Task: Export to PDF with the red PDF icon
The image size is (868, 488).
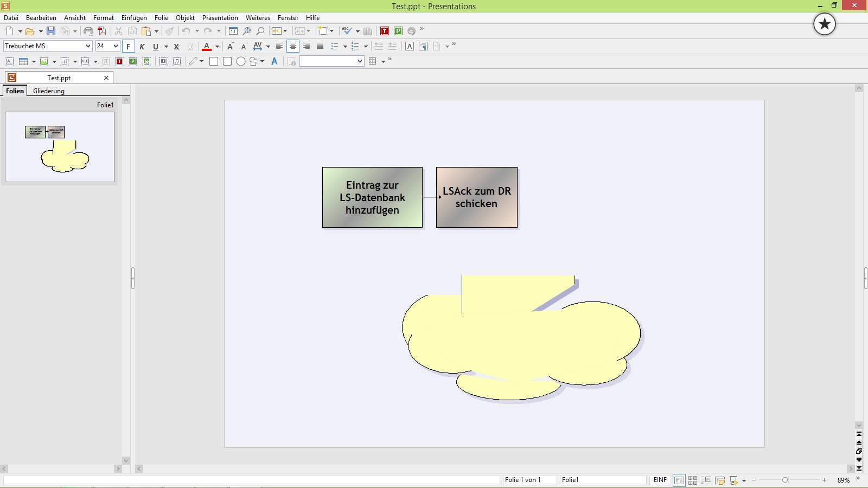Action: [x=102, y=31]
